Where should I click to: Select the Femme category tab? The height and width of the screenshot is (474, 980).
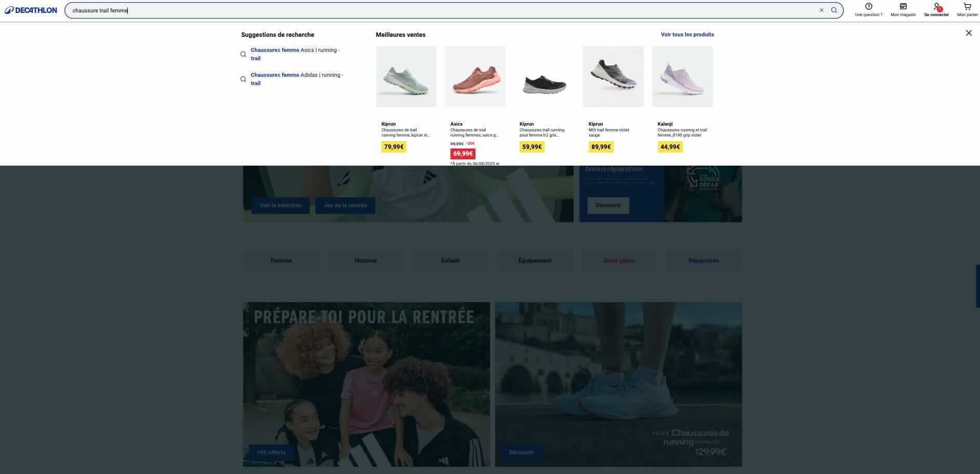pyautogui.click(x=281, y=261)
